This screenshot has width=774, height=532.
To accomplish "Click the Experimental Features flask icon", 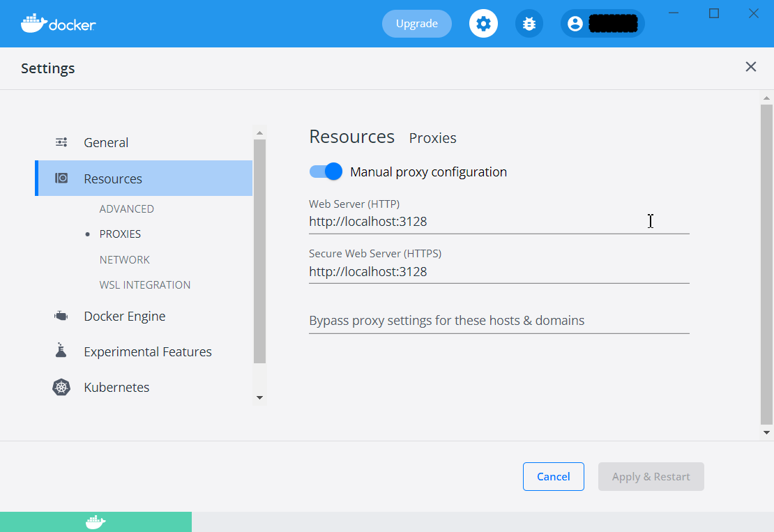I will click(x=61, y=351).
